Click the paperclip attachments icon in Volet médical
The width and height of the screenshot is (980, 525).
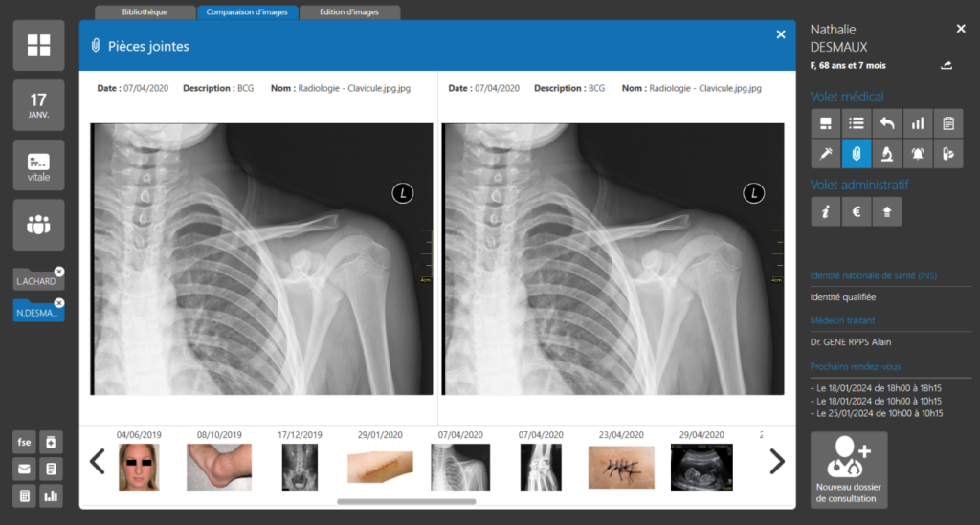click(857, 153)
